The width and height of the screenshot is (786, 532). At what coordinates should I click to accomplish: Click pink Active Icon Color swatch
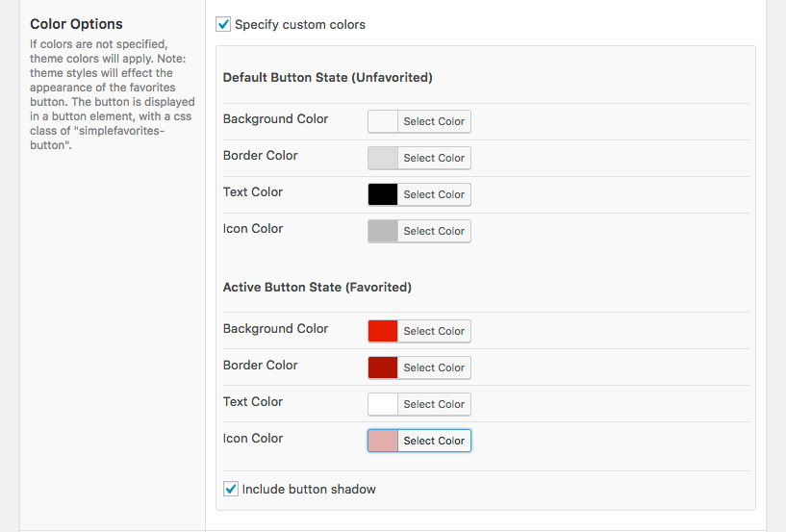(x=383, y=441)
